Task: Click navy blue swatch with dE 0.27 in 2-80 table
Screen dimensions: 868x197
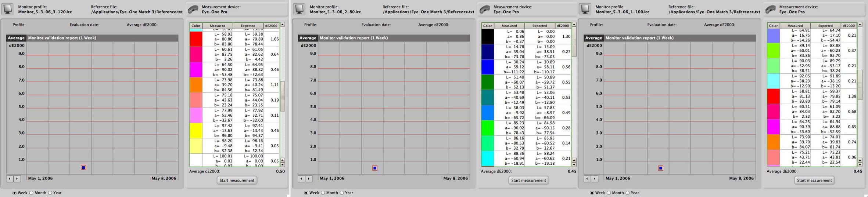Action: pyautogui.click(x=488, y=52)
